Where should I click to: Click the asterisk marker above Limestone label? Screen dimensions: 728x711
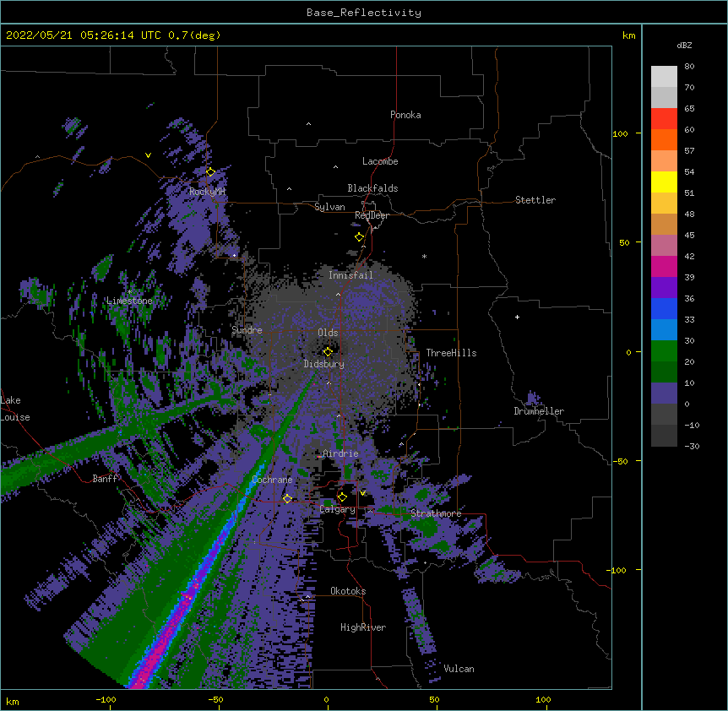tap(129, 292)
